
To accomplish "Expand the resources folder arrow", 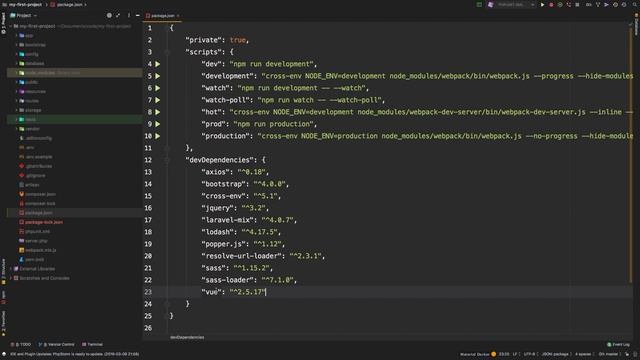I will [17, 91].
